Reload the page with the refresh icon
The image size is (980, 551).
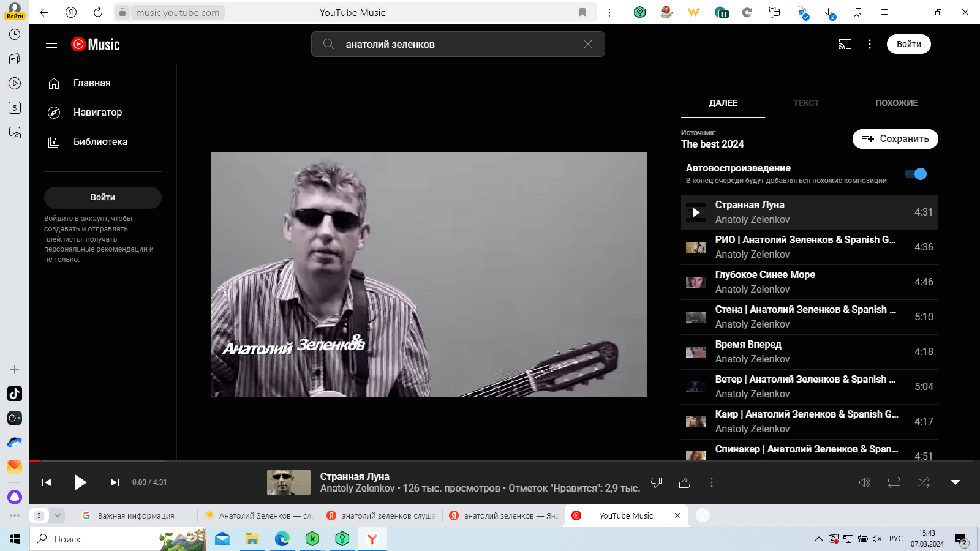[x=98, y=12]
